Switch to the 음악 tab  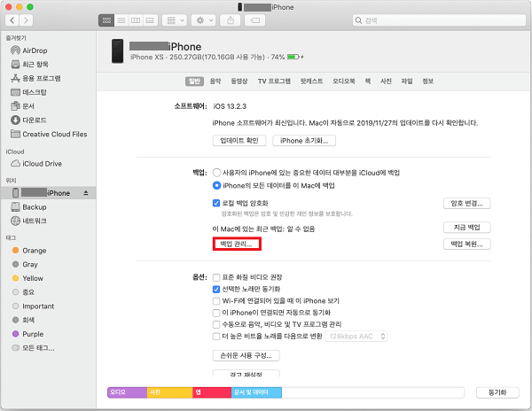215,81
